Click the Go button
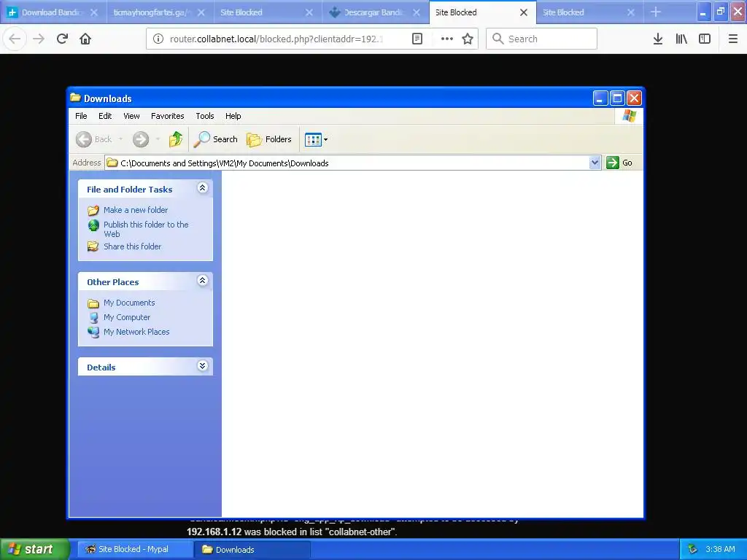 (619, 163)
